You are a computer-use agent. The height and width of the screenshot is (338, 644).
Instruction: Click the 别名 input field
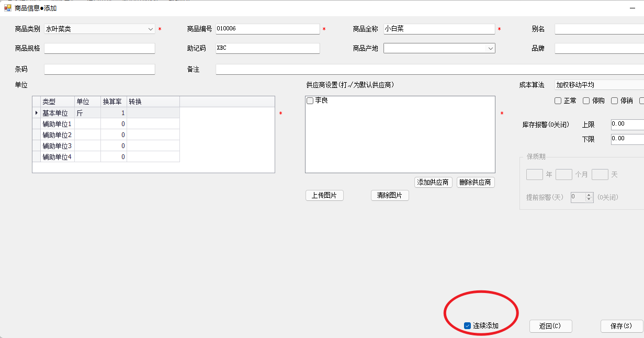click(599, 29)
